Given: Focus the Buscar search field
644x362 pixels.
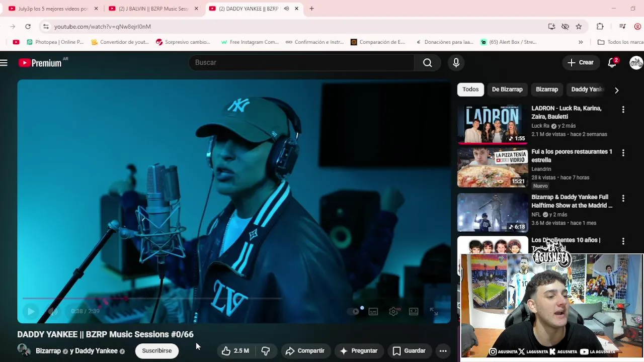Looking at the screenshot, I should coord(301,62).
